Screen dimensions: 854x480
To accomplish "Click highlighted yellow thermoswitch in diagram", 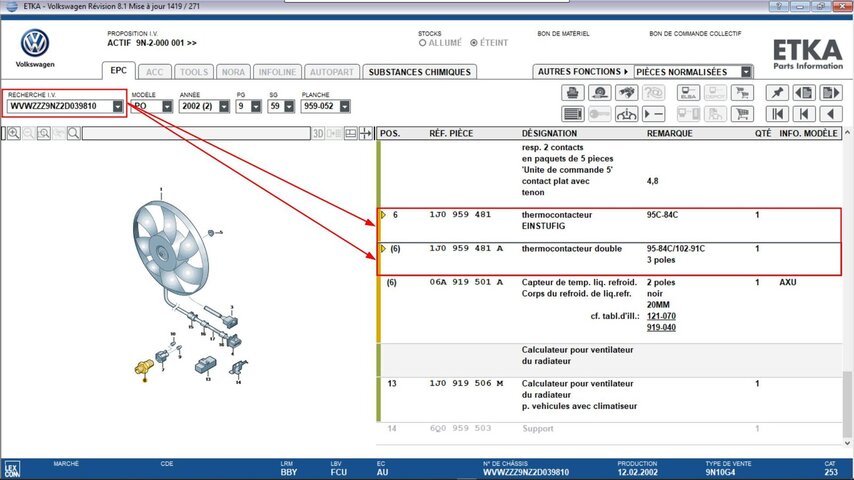I will [x=144, y=367].
